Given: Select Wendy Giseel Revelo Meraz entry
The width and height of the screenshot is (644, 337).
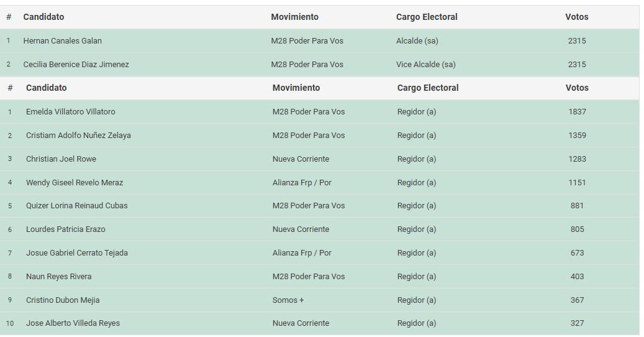Looking at the screenshot, I should 75,183.
